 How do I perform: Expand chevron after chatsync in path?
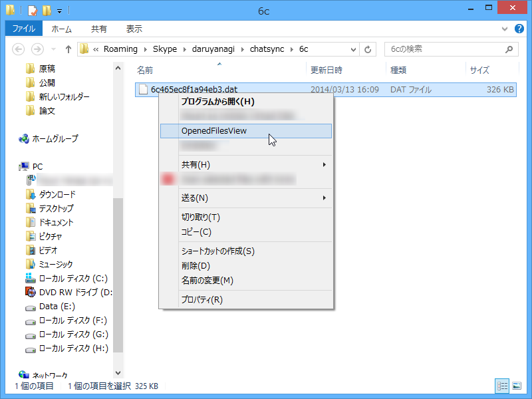click(x=292, y=49)
